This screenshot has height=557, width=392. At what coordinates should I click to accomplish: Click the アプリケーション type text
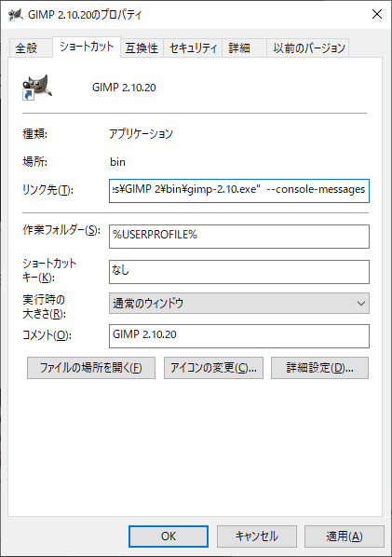(141, 134)
